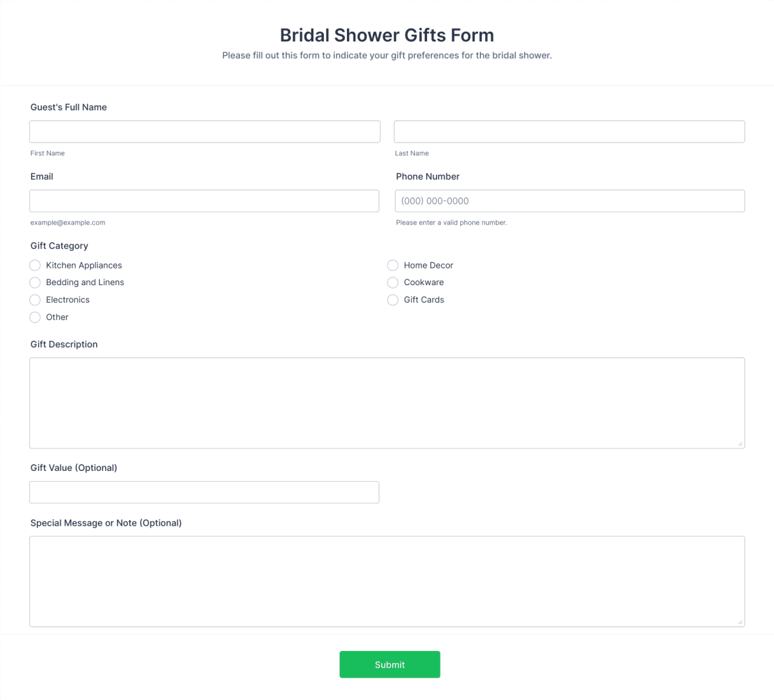Select the Other gift category

35,317
